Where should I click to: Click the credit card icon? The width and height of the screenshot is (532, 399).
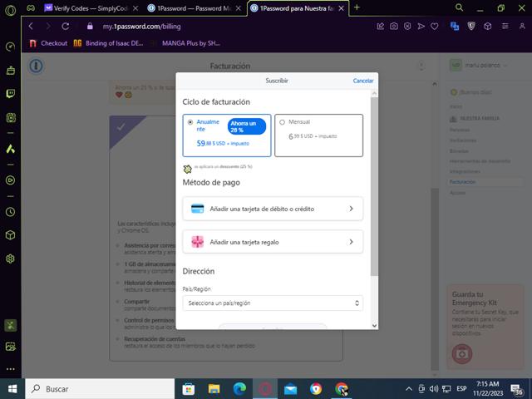click(198, 209)
